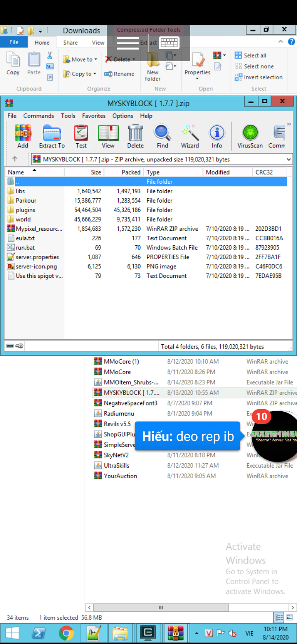Switch to large icons view in Explorer
This screenshot has width=297, height=644.
pyautogui.click(x=290, y=618)
